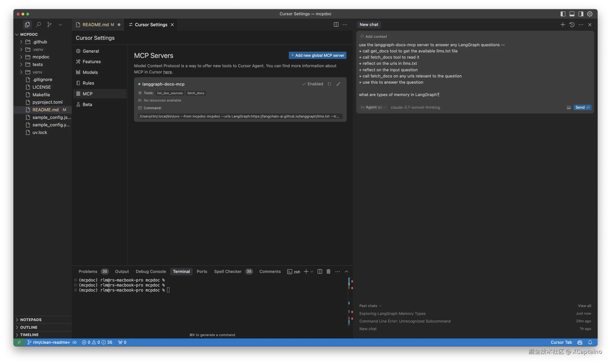Split the editor right
Viewport: 611px width, 364px height.
tap(336, 25)
